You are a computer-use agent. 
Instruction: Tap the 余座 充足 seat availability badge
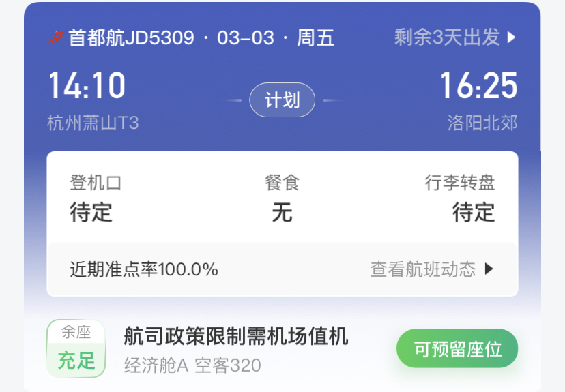76,348
